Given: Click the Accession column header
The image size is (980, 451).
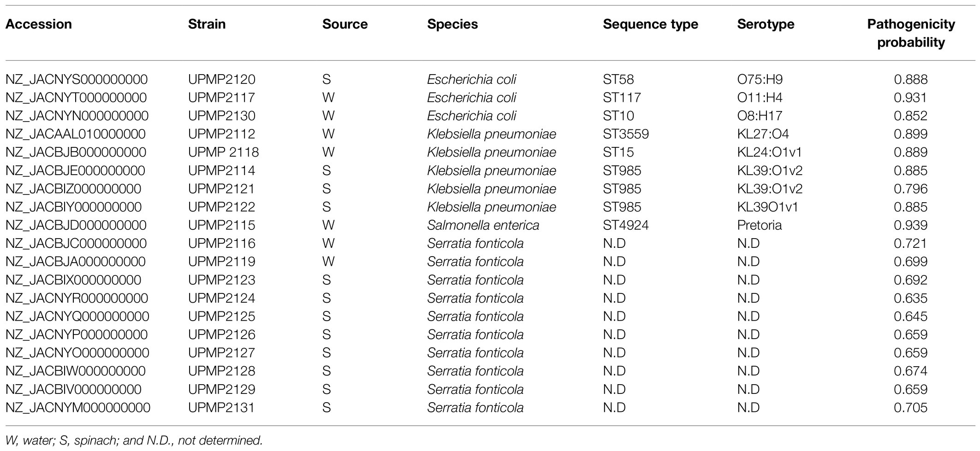Looking at the screenshot, I should 39,24.
